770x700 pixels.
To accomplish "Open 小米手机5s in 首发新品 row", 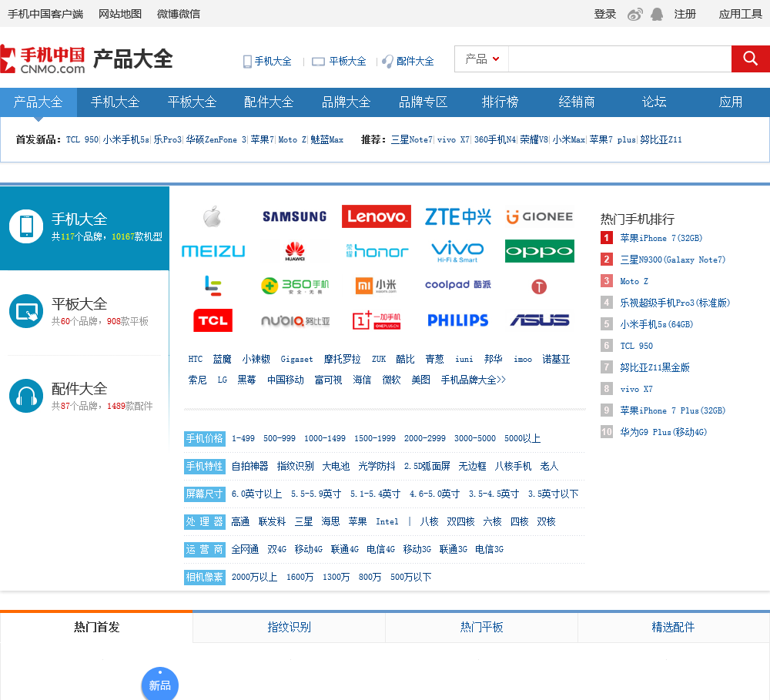I will (126, 140).
